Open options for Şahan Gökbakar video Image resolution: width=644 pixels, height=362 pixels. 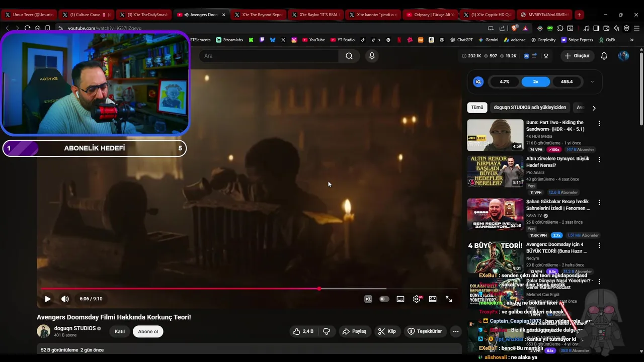tap(599, 202)
